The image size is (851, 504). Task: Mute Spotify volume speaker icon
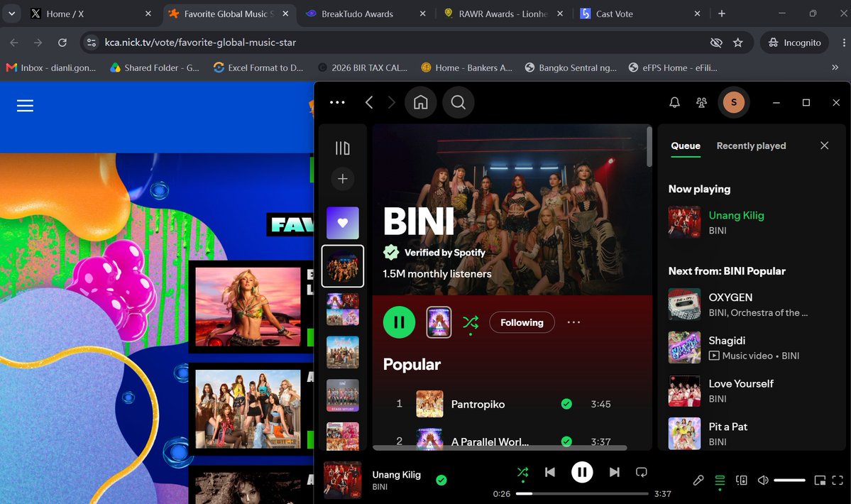tap(763, 480)
